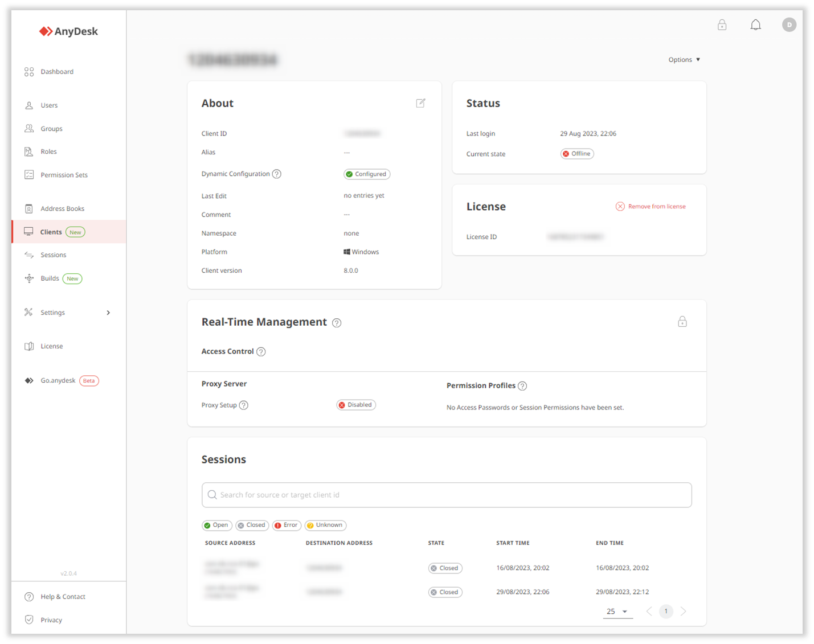
Task: Click the lock icon next to notifications
Action: [722, 24]
